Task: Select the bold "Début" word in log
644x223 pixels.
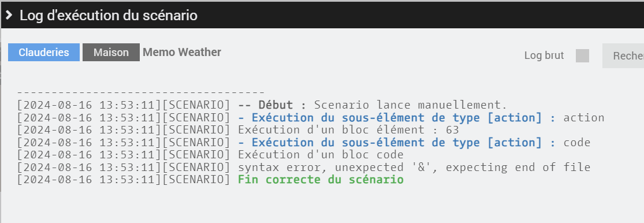Action: point(276,105)
